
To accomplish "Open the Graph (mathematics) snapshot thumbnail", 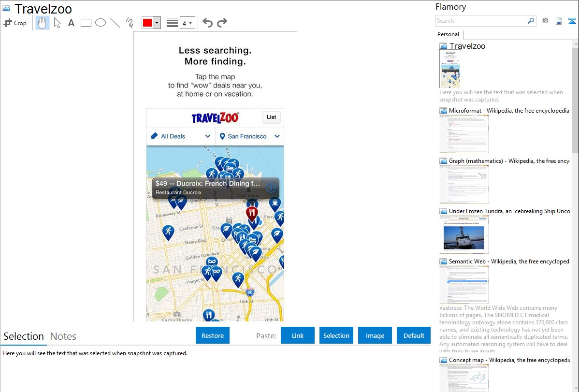I will pyautogui.click(x=464, y=184).
